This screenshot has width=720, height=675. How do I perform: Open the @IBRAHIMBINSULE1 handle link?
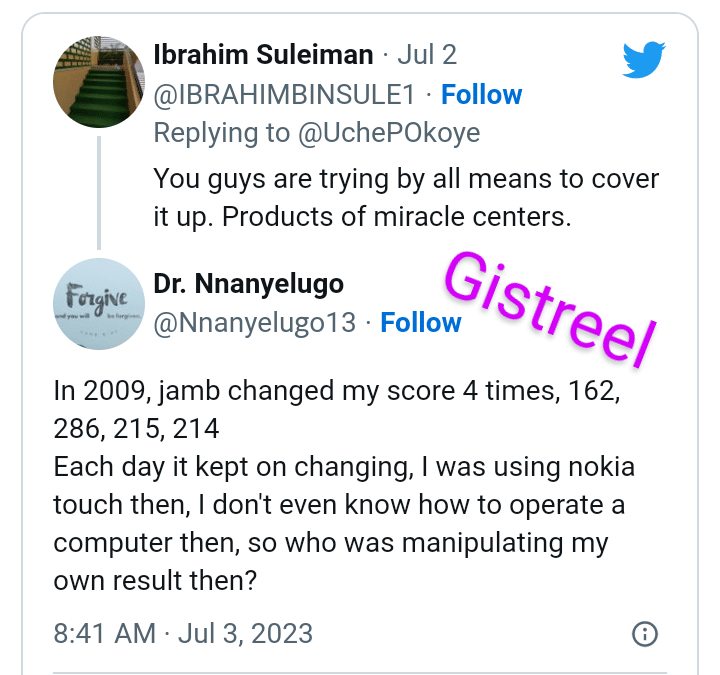click(283, 95)
